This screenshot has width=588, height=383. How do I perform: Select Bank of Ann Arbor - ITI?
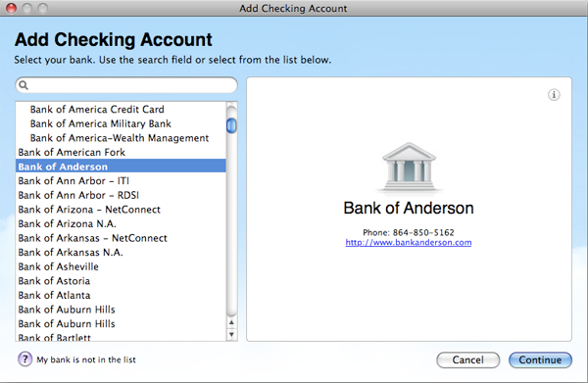pyautogui.click(x=121, y=180)
